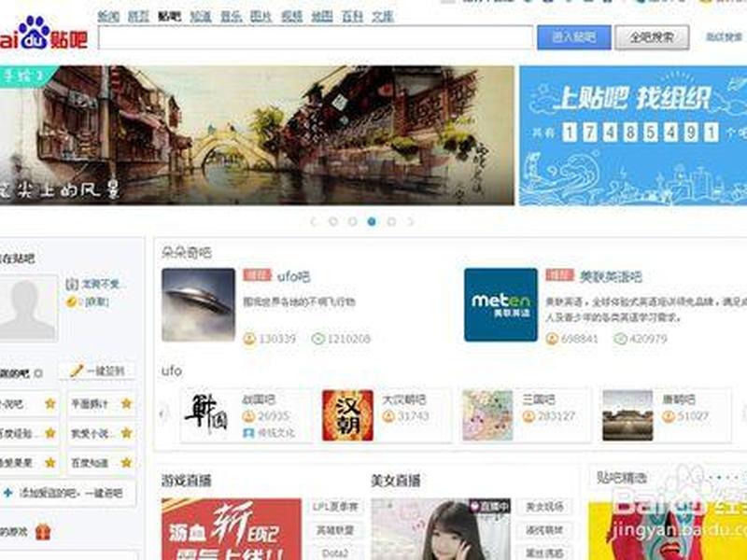This screenshot has width=747, height=560.
Task: Open the 音乐 link in top navigation
Action: (231, 17)
